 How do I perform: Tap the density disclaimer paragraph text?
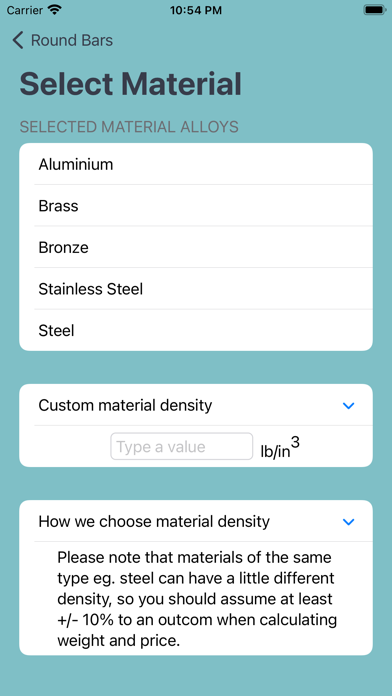pos(197,599)
